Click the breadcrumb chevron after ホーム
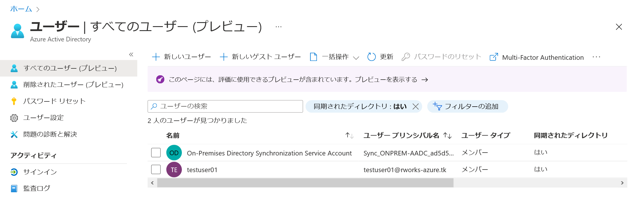Screen dimensions: 644x200 pos(38,9)
